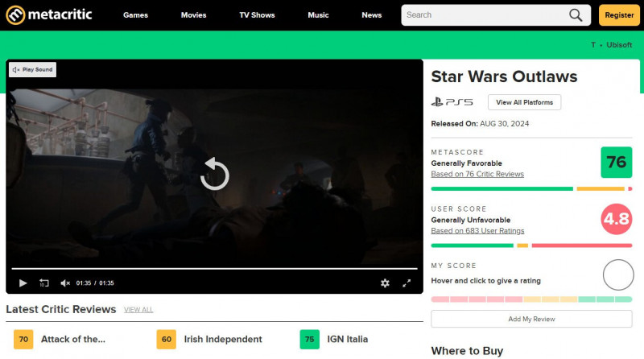Toggle Play Sound on the video
Image resolution: width=644 pixels, height=359 pixels.
click(33, 70)
